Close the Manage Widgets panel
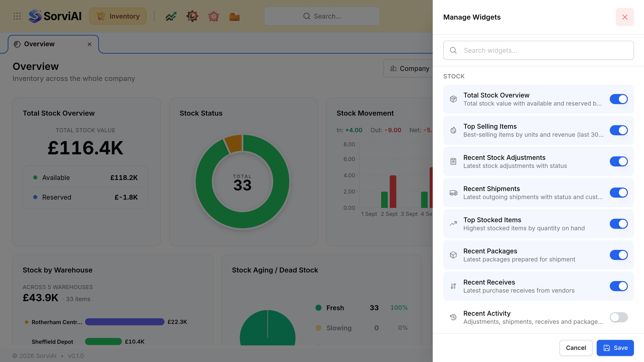The image size is (644, 362). pos(625,17)
